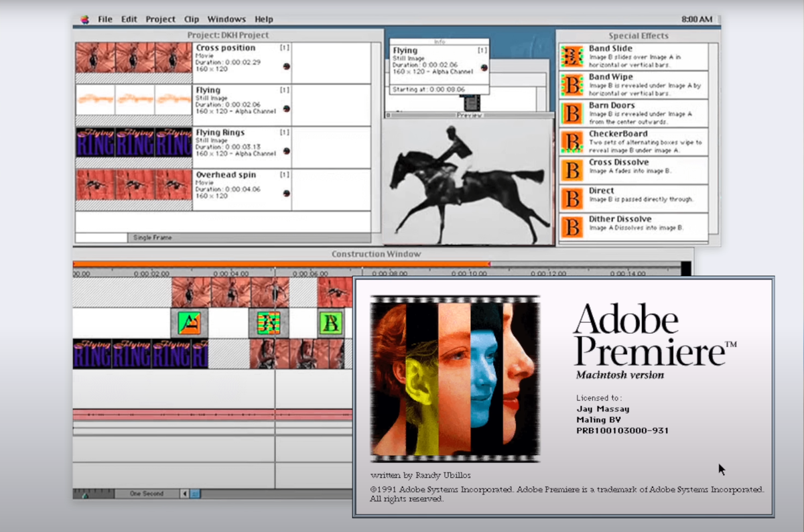The width and height of the screenshot is (804, 532).
Task: Click the Project: DKH Project title bar
Action: pyautogui.click(x=228, y=36)
